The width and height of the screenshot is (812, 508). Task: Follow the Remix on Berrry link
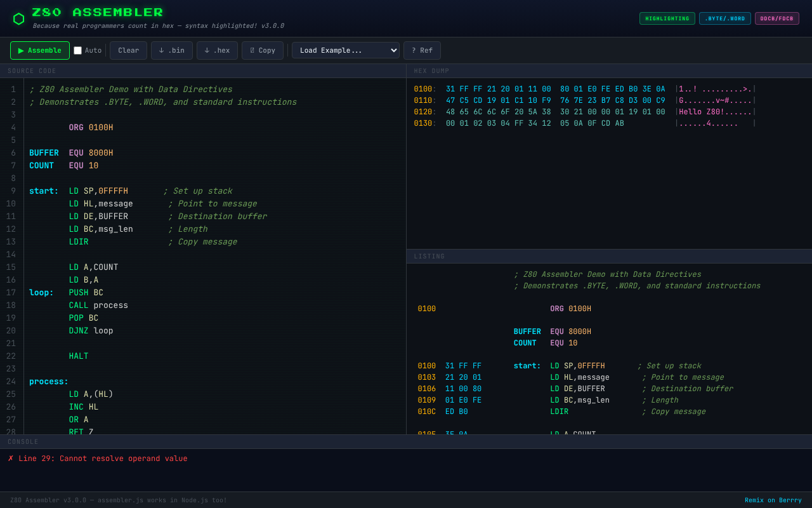(773, 500)
